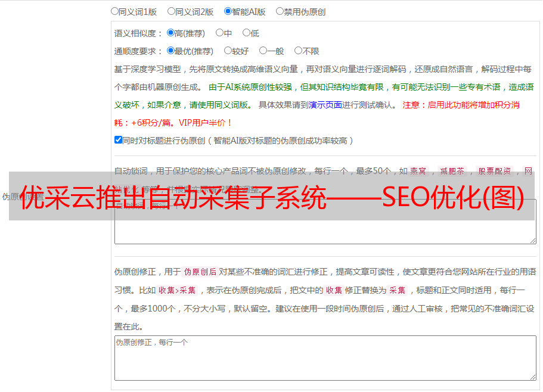The image size is (543, 392).
Task: Click the 收集>采集 example tag
Action: (x=177, y=290)
